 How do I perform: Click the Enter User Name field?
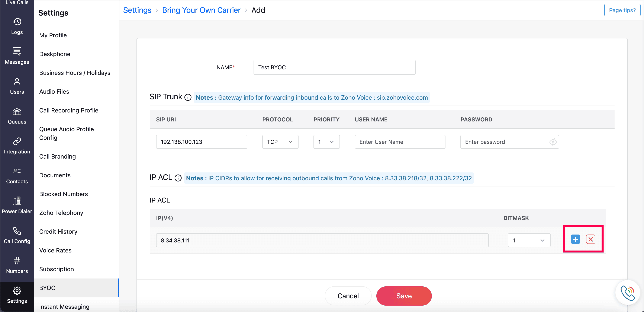pyautogui.click(x=400, y=142)
